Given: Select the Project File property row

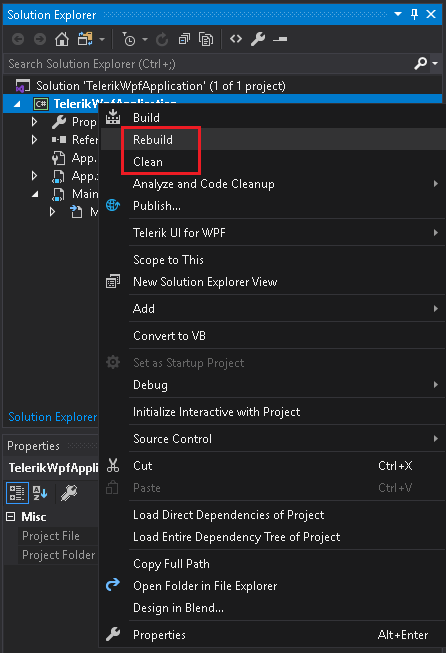Looking at the screenshot, I should coord(58,536).
